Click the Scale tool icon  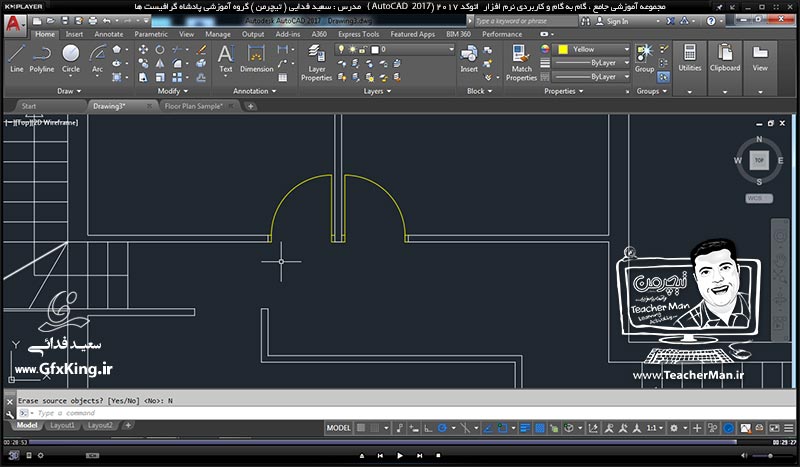160,77
